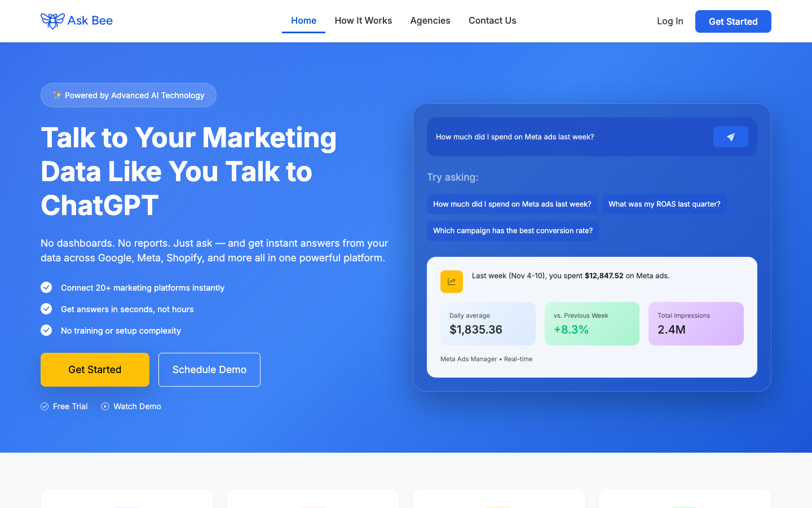The width and height of the screenshot is (812, 508).
Task: Select 'What was my ROAS last quarter?' chip
Action: (x=664, y=204)
